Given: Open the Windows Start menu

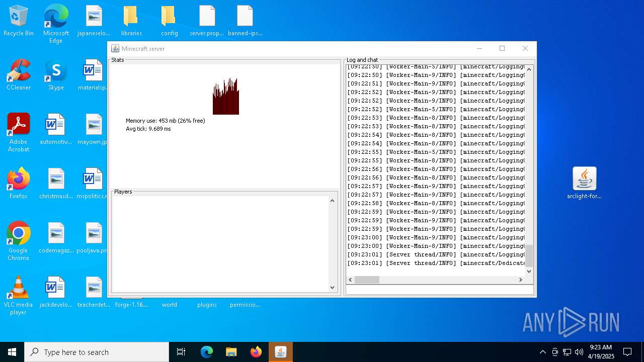Looking at the screenshot, I should click(12, 352).
